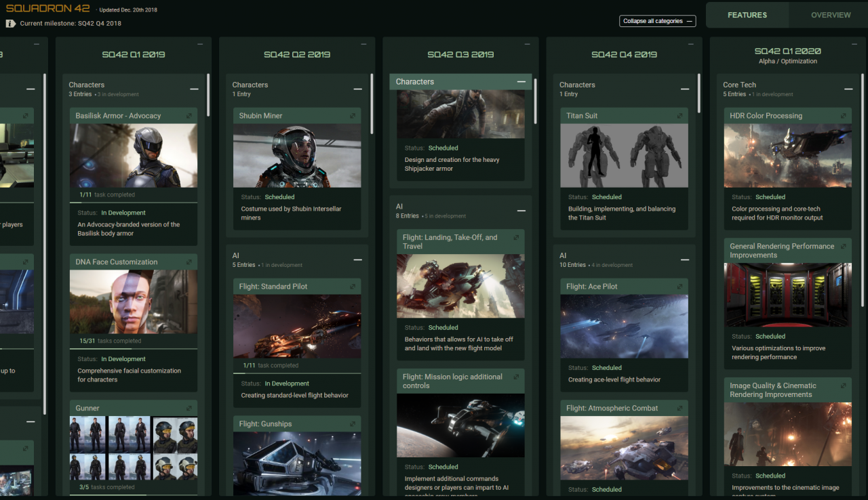Screen dimensions: 868x500
Task: Click the "Alpha / Optimization" subtitle text
Action: (x=787, y=61)
